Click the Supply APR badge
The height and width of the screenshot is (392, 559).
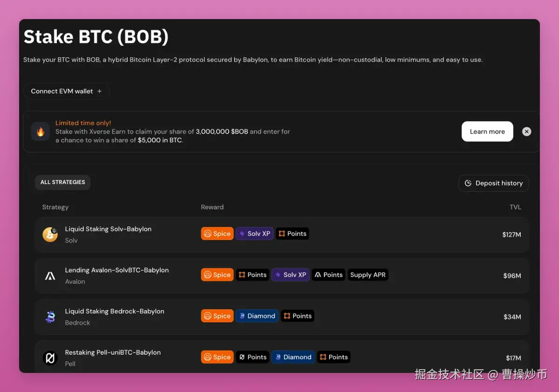pyautogui.click(x=368, y=275)
